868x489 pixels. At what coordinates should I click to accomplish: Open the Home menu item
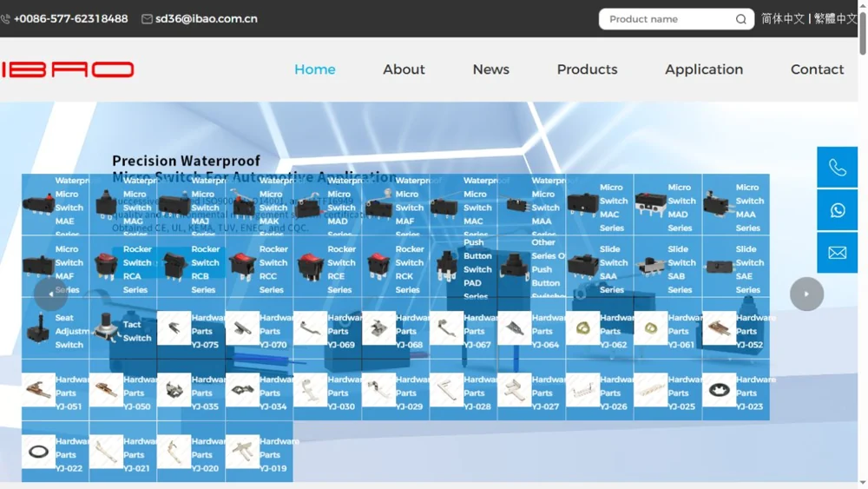pyautogui.click(x=314, y=69)
